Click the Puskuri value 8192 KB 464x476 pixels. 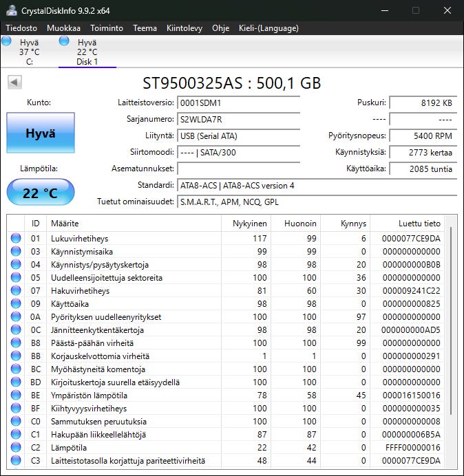click(x=423, y=103)
